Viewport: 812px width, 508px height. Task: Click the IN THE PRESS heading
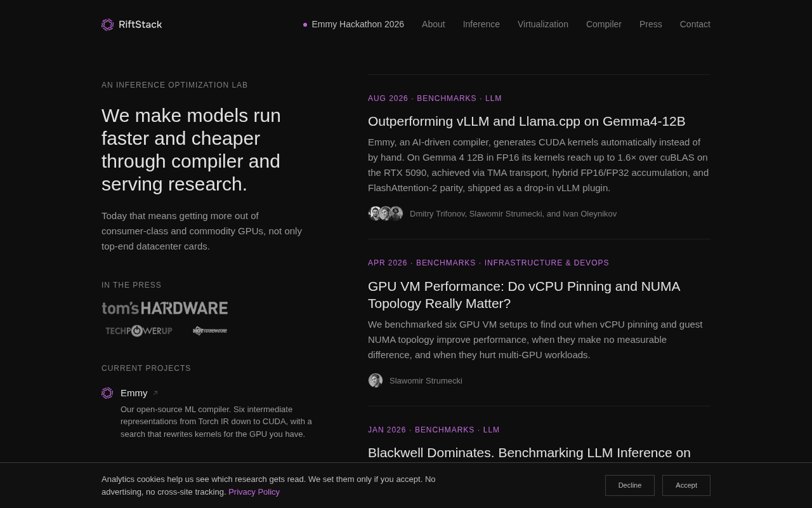[131, 285]
